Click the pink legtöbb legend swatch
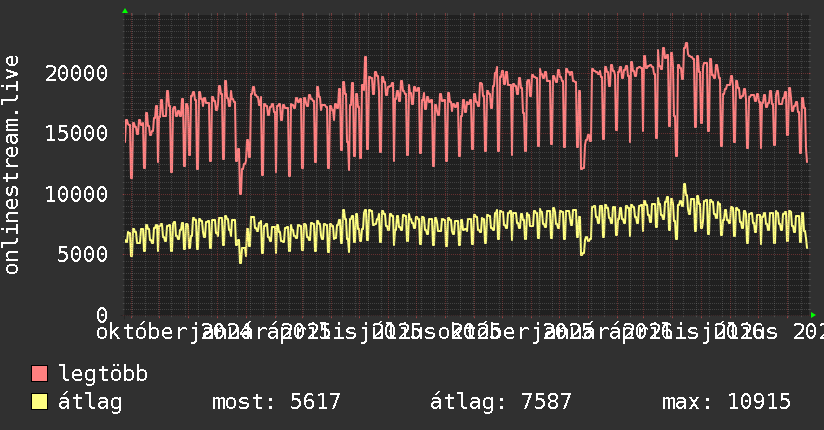 click(39, 373)
